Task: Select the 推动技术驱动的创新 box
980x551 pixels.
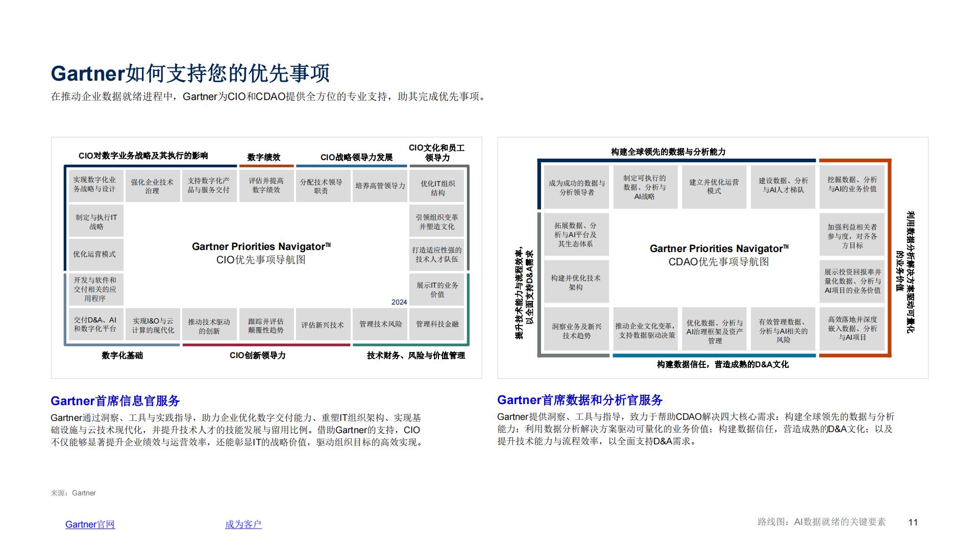Action: (209, 325)
